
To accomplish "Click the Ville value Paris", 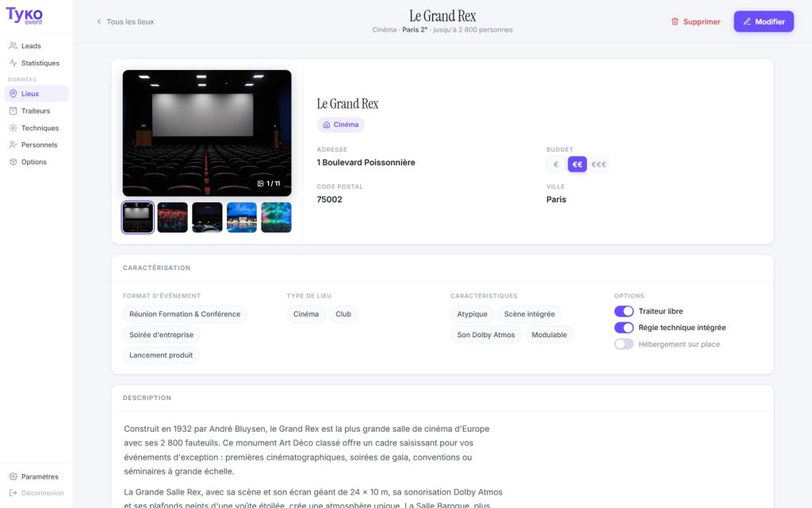I will (556, 199).
